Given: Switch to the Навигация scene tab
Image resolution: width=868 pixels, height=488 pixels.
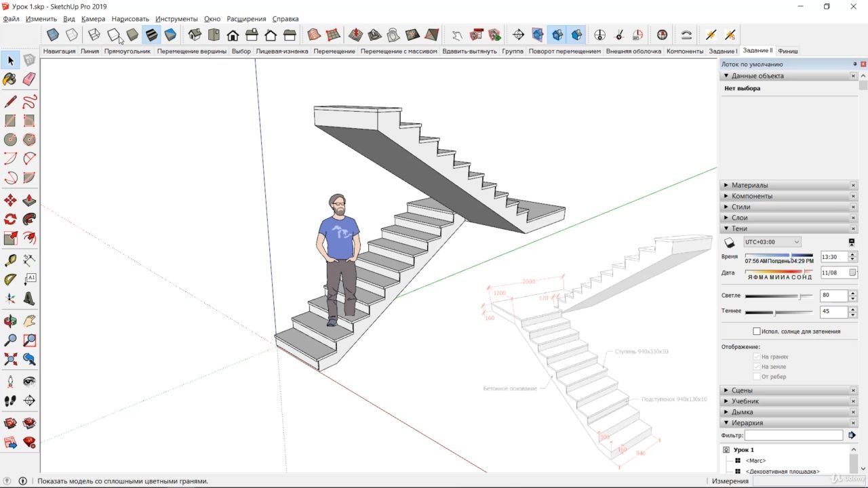Looking at the screenshot, I should pyautogui.click(x=59, y=51).
